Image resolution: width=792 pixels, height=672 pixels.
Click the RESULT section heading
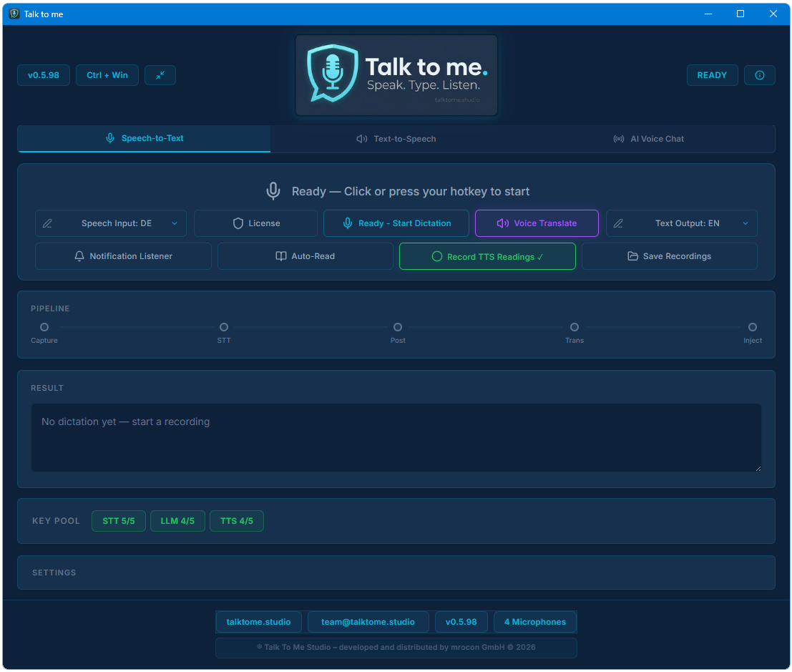(x=47, y=388)
